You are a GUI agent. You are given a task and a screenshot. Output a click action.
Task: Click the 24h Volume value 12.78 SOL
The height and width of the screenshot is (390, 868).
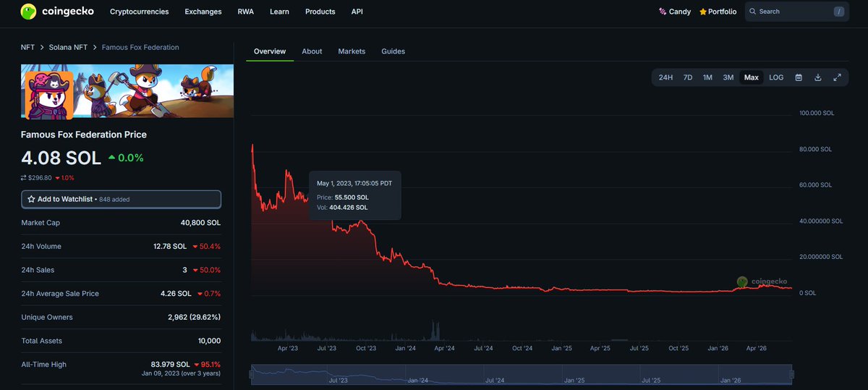coord(170,246)
